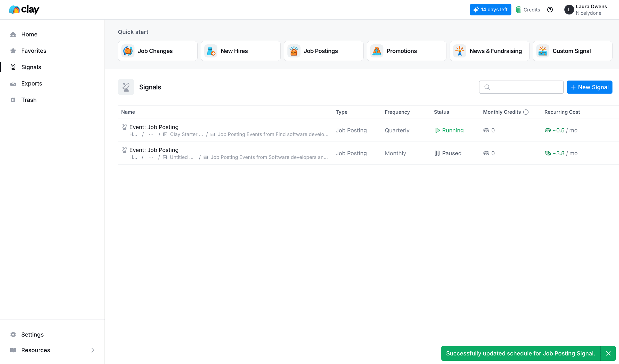
Task: Open the help question mark icon
Action: (x=550, y=10)
